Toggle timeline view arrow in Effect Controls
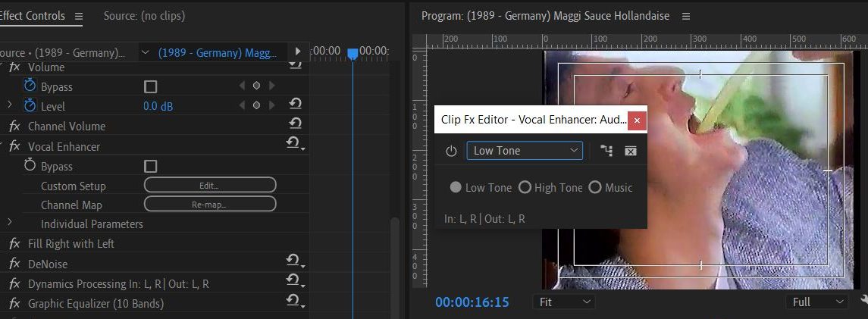This screenshot has width=868, height=319. pyautogui.click(x=298, y=52)
